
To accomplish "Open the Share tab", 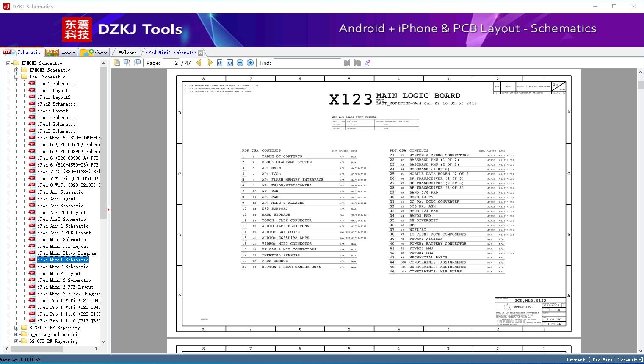I will coord(94,53).
